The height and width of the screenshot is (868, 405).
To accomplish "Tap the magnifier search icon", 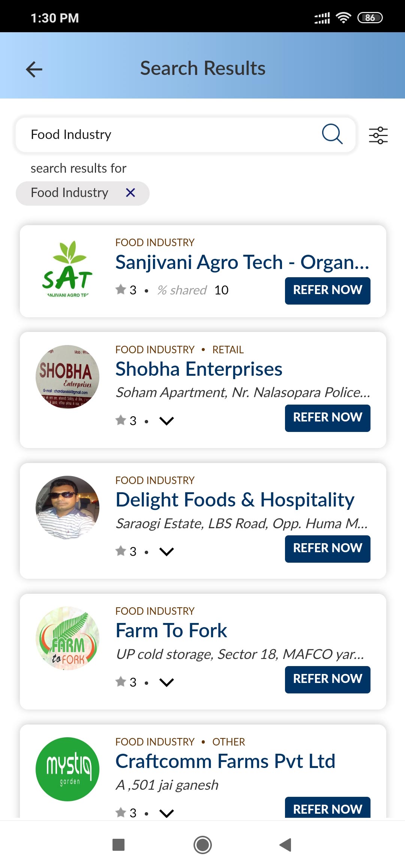I will (332, 134).
